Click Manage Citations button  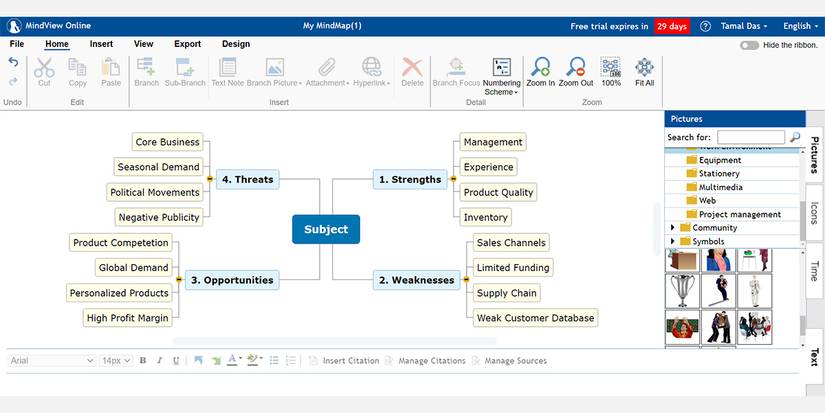coord(425,361)
